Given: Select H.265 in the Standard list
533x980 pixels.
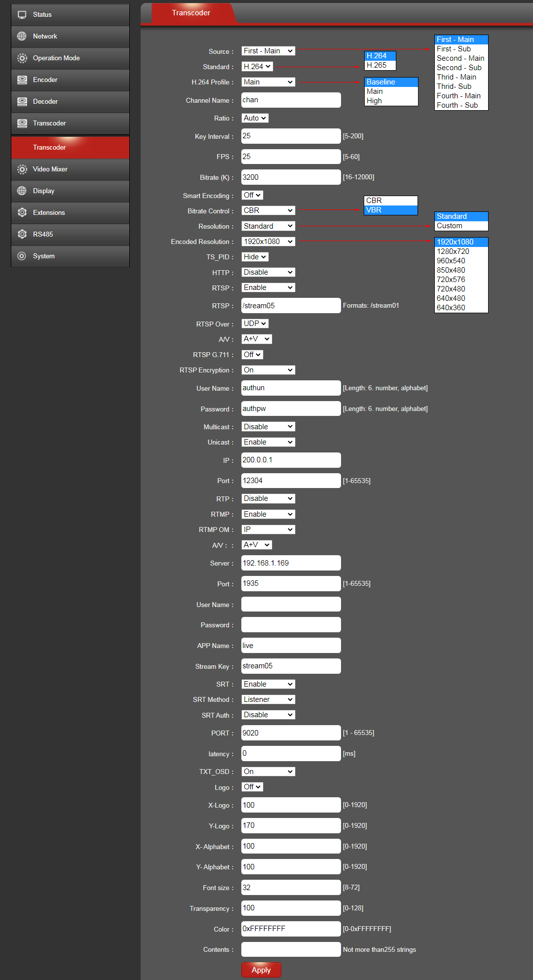Looking at the screenshot, I should (x=380, y=65).
